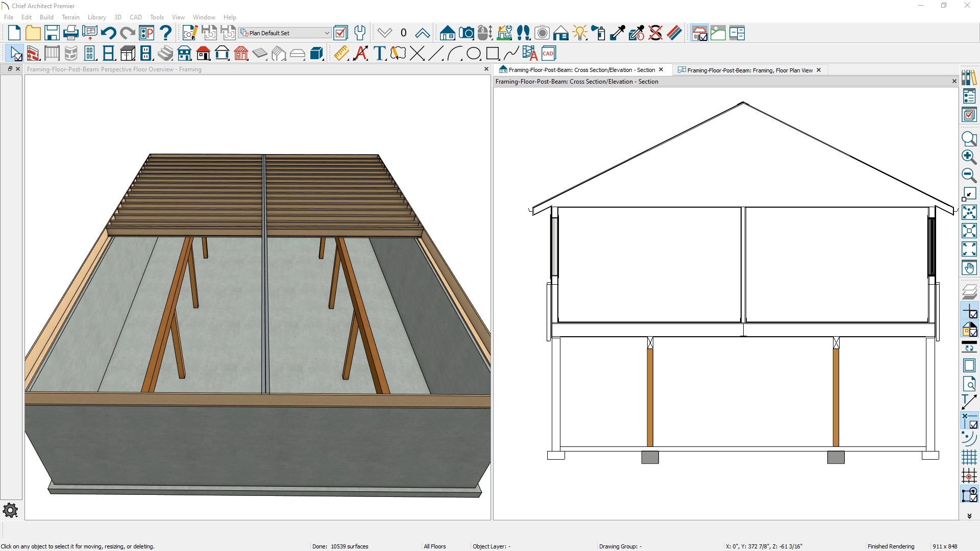Select the Pan hand tool
The height and width of the screenshot is (551, 980).
969,268
